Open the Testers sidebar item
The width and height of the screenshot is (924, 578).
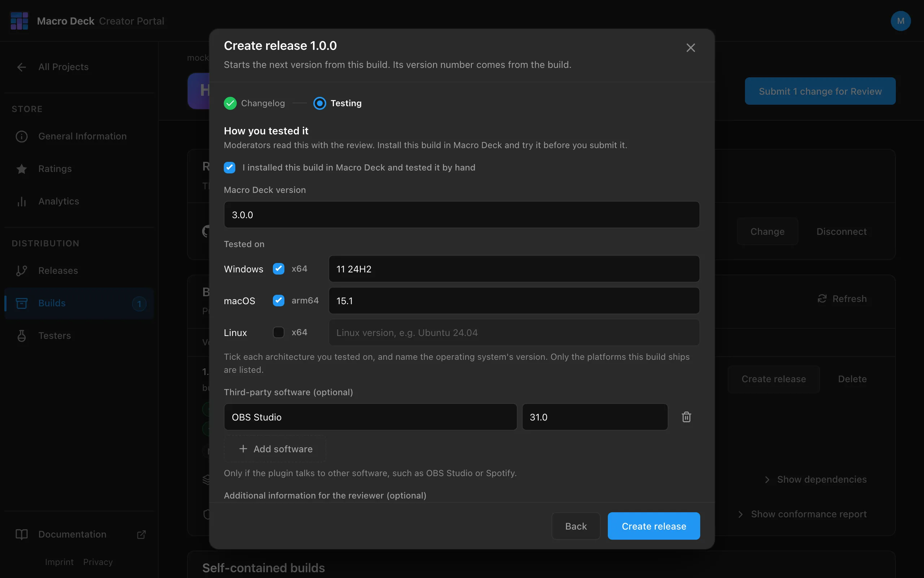click(x=79, y=336)
